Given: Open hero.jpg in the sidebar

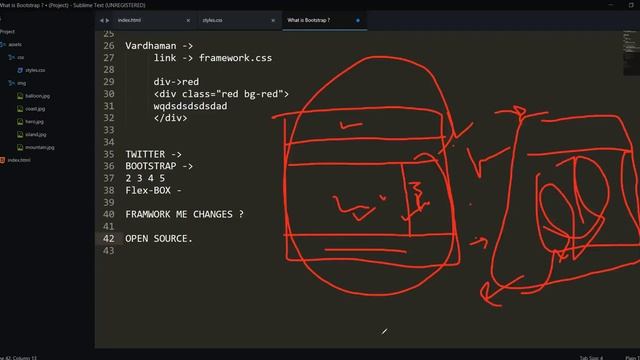Looking at the screenshot, I should 34,122.
